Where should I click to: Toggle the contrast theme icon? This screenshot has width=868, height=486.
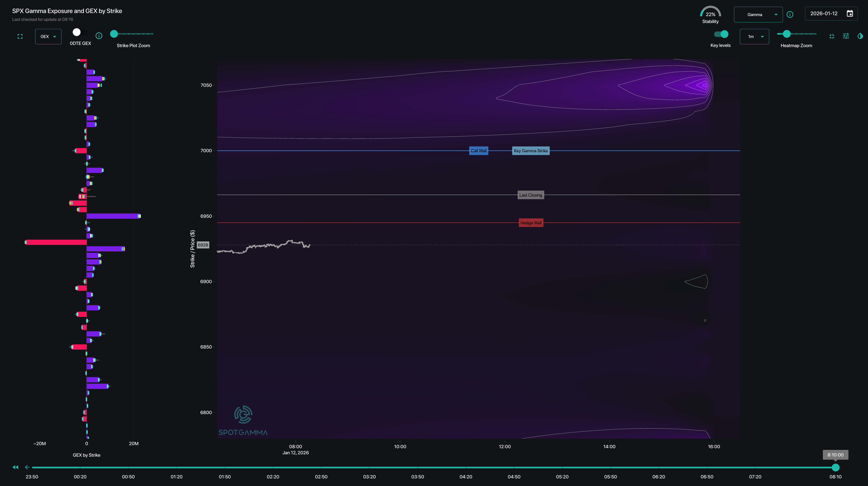pyautogui.click(x=860, y=36)
